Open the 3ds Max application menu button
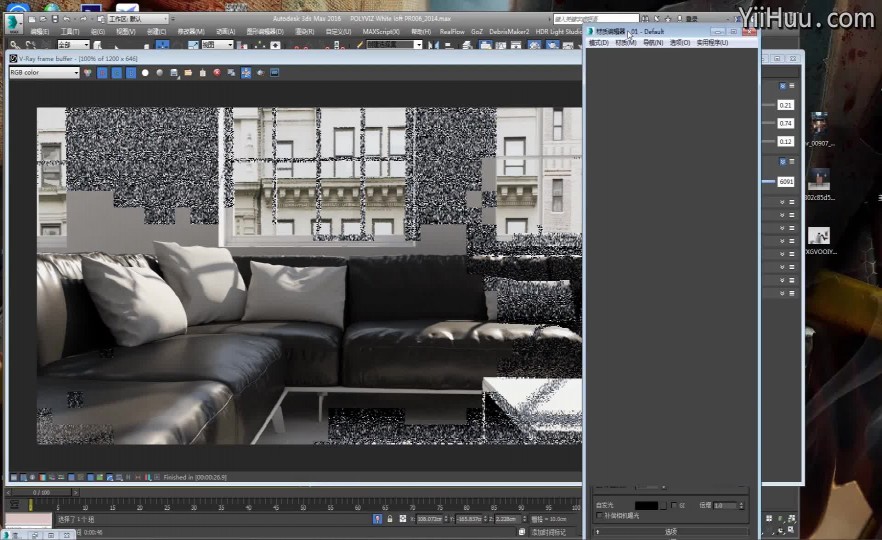Image resolution: width=882 pixels, height=540 pixels. 14,24
